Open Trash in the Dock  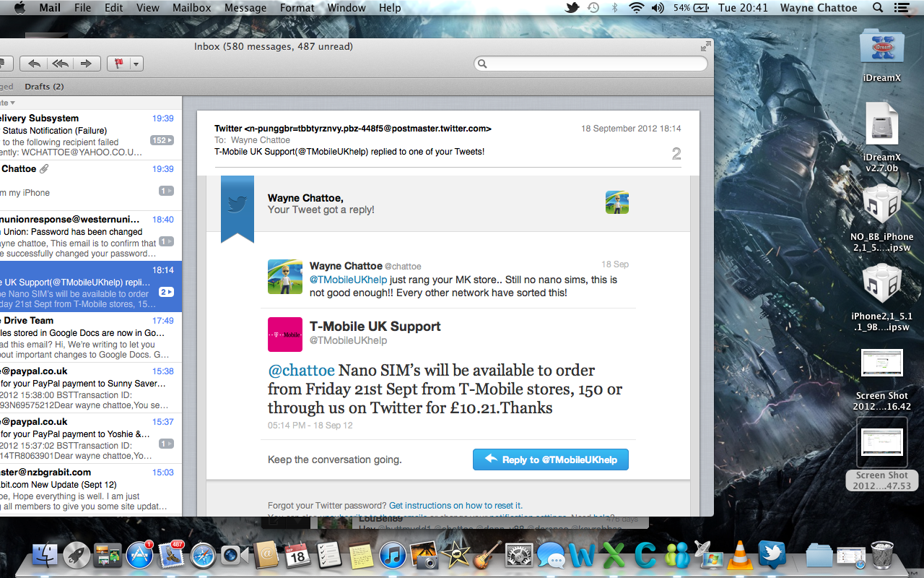click(x=881, y=555)
